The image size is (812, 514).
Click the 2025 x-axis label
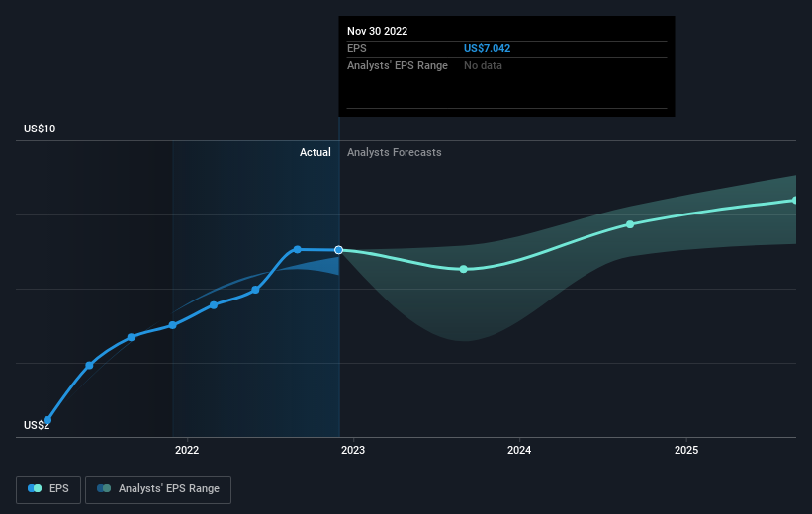(x=686, y=450)
